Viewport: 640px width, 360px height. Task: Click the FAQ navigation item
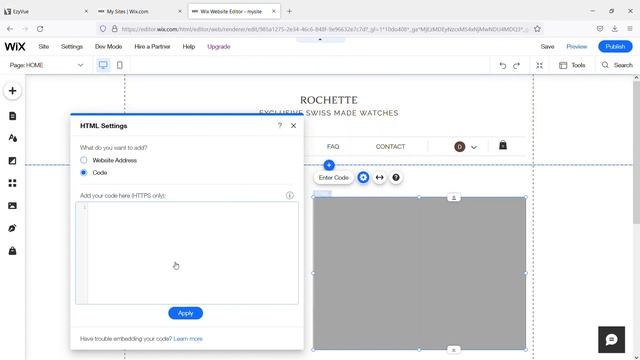coord(333,147)
